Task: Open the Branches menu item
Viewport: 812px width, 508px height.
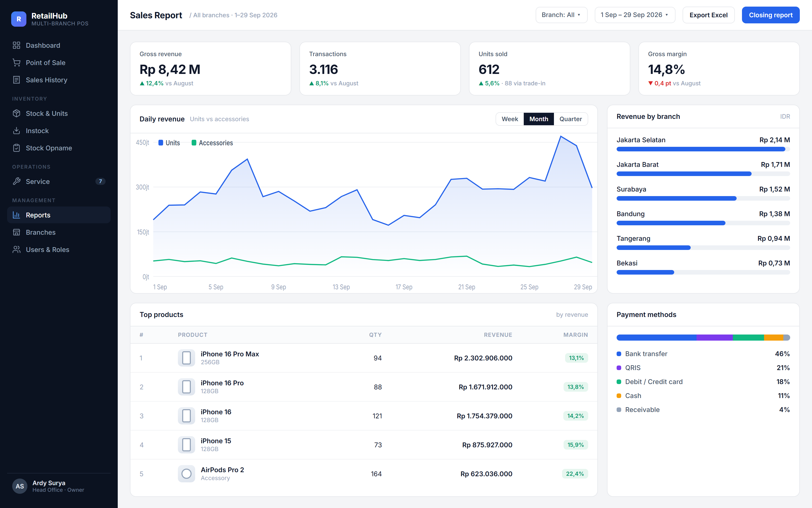Action: point(59,232)
